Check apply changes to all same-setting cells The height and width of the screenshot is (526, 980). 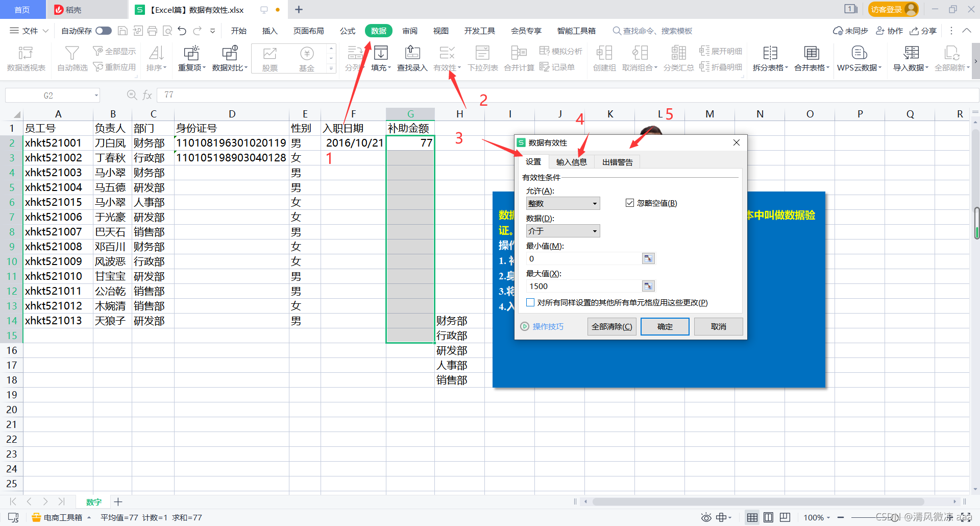530,302
